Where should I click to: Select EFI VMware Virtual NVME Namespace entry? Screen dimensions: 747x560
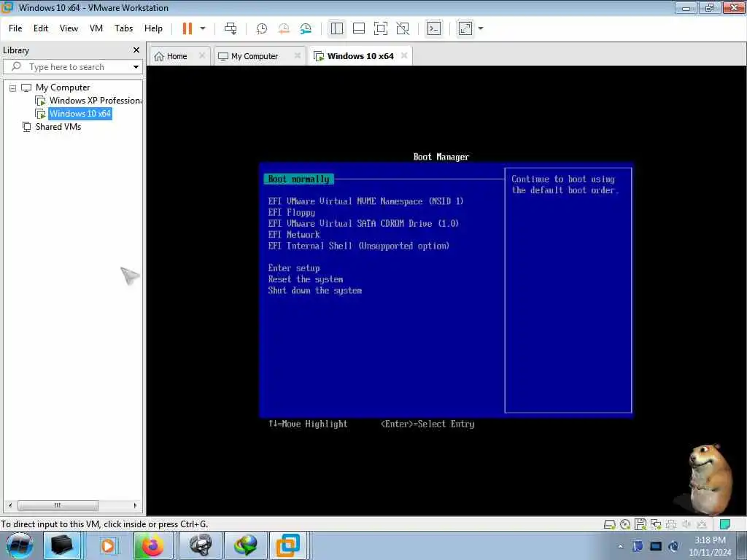(x=365, y=201)
